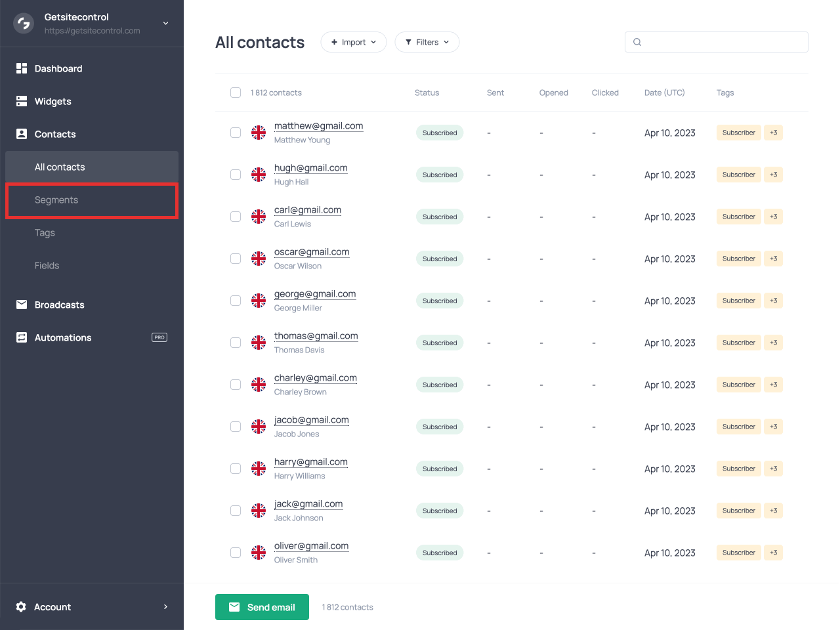The width and height of the screenshot is (840, 630).
Task: Check the box for hugh@gmail.com
Action: coord(236,175)
